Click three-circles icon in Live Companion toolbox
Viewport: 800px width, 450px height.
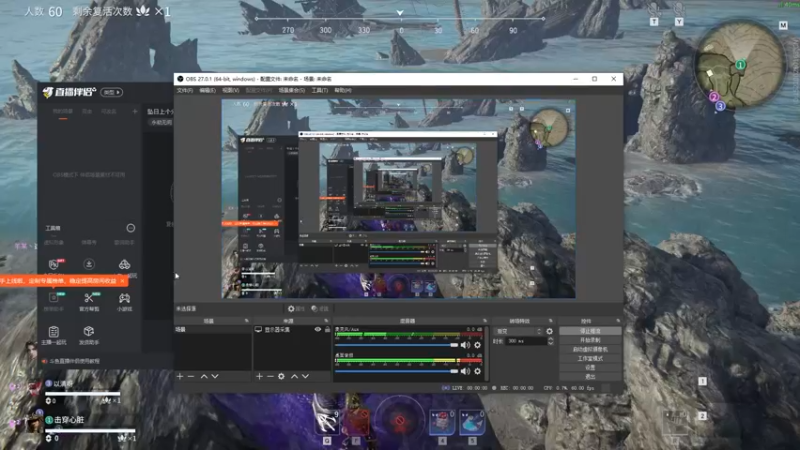coord(124,264)
